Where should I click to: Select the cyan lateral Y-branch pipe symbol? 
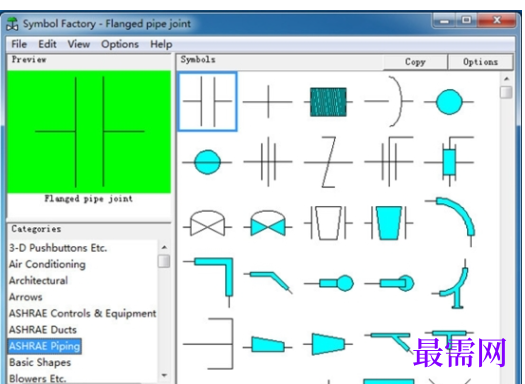point(390,342)
